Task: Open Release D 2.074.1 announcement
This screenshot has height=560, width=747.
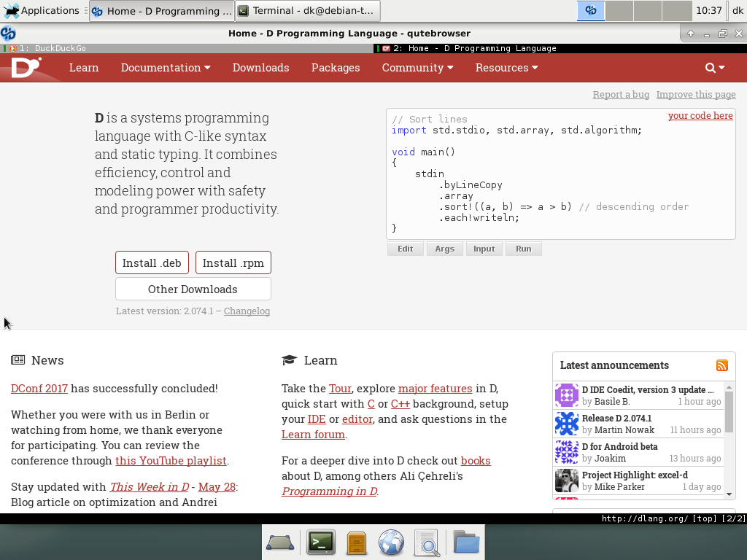Action: pyautogui.click(x=616, y=418)
